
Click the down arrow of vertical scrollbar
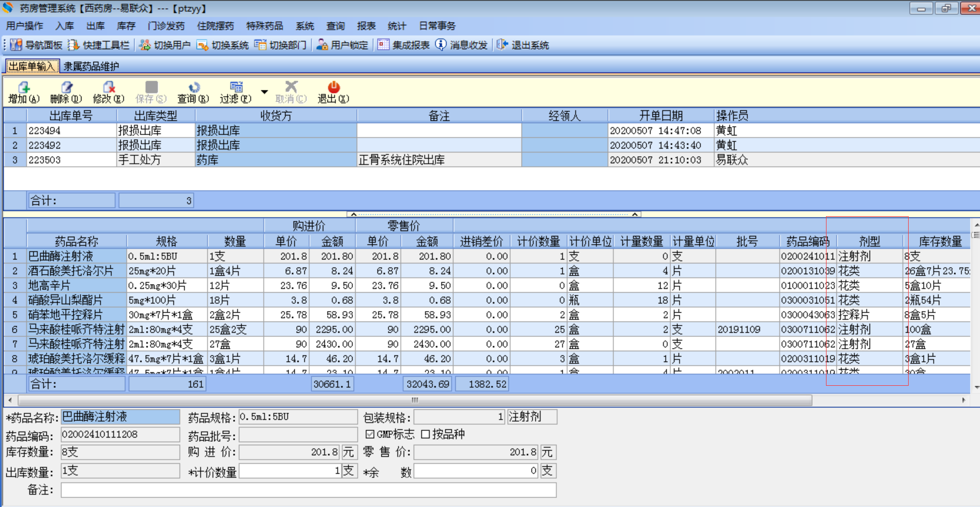pos(976,387)
